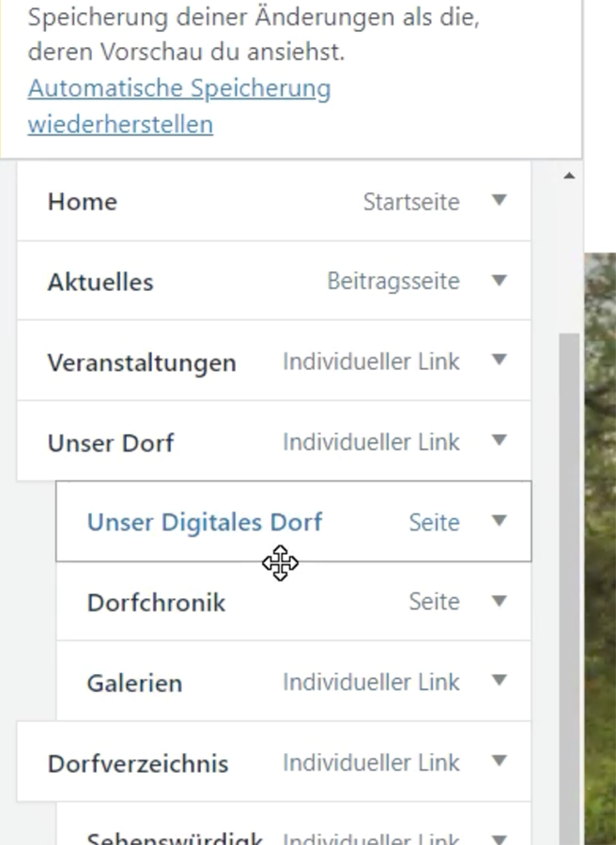
Task: Select the Unser Dorf menu item
Action: (111, 442)
